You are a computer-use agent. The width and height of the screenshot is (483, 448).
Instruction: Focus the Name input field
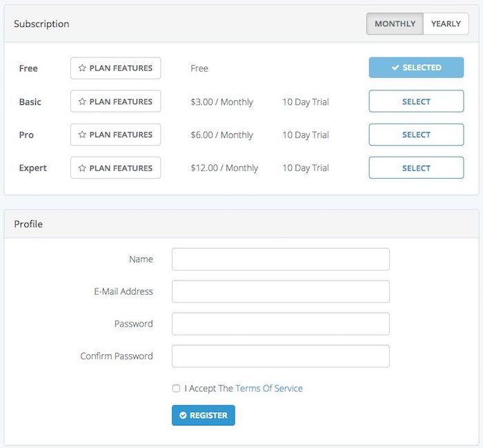[280, 260]
